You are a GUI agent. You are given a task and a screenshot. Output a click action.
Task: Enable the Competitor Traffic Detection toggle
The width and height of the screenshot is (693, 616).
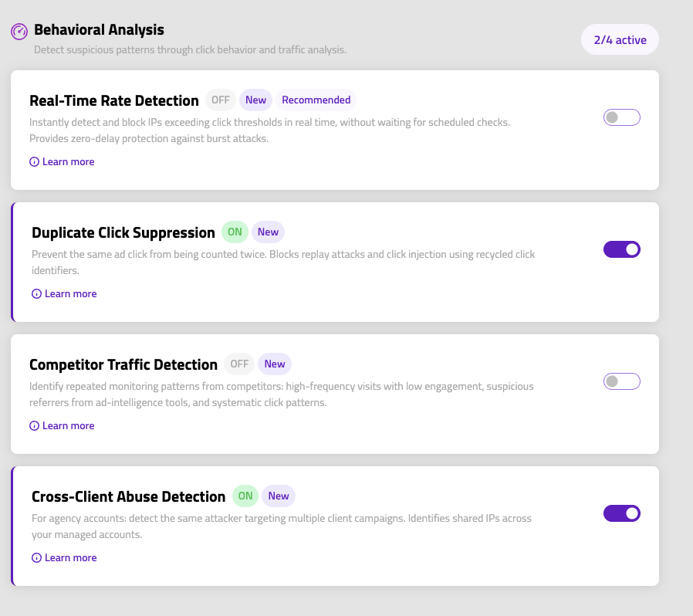621,381
